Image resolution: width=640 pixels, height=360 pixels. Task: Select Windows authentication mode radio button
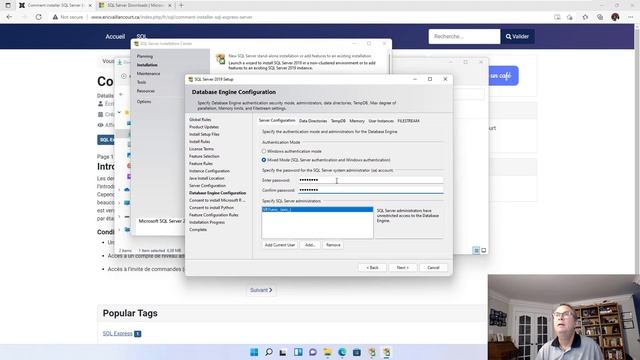(x=264, y=151)
